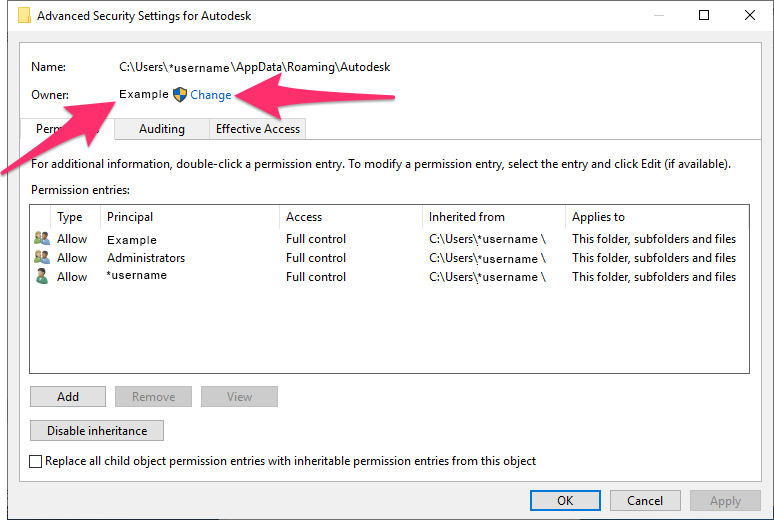Switch to the Auditing tab
Image resolution: width=774 pixels, height=520 pixels.
point(161,129)
